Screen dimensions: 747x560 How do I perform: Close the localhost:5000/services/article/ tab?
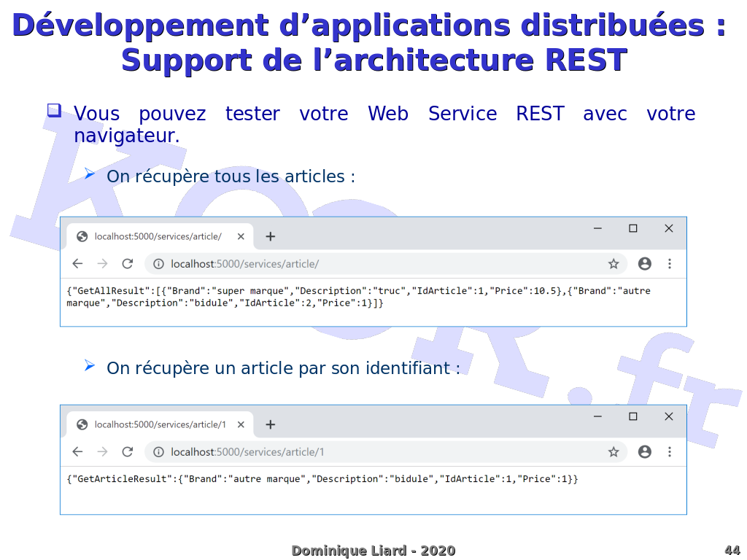click(x=241, y=236)
